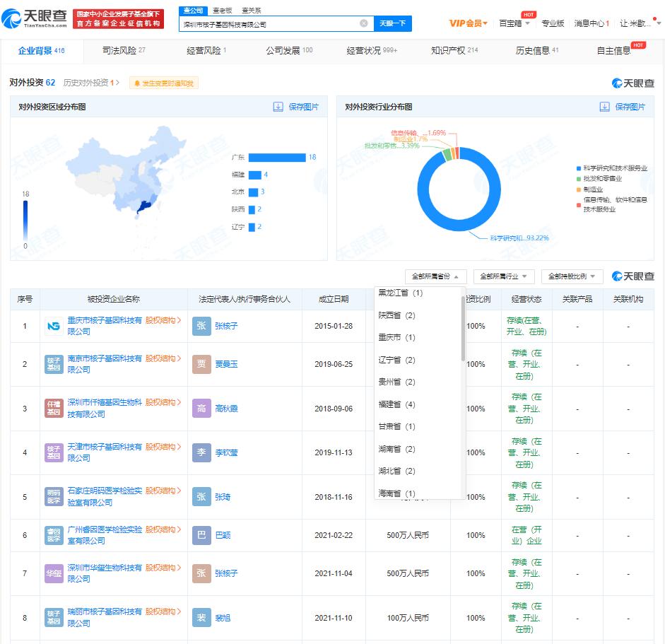Screen dimensions: 665x644
Task: Click the save image download icon for industry chart
Action: (604, 107)
